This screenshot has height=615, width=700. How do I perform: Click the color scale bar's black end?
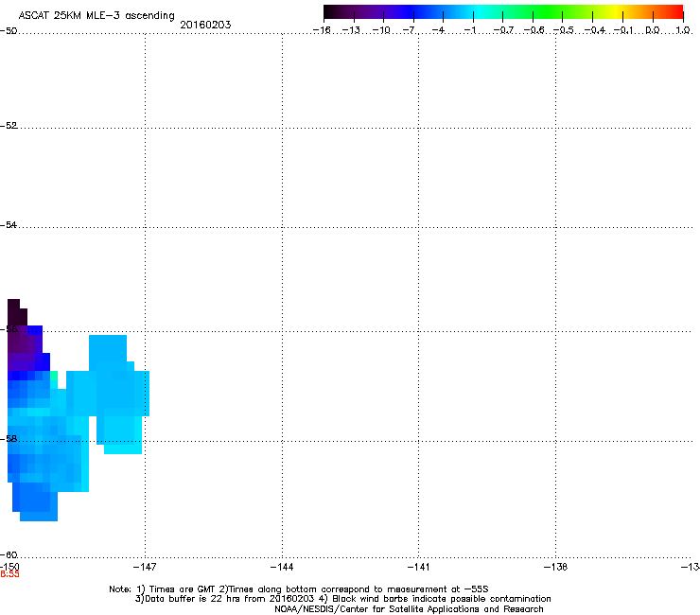[331, 11]
